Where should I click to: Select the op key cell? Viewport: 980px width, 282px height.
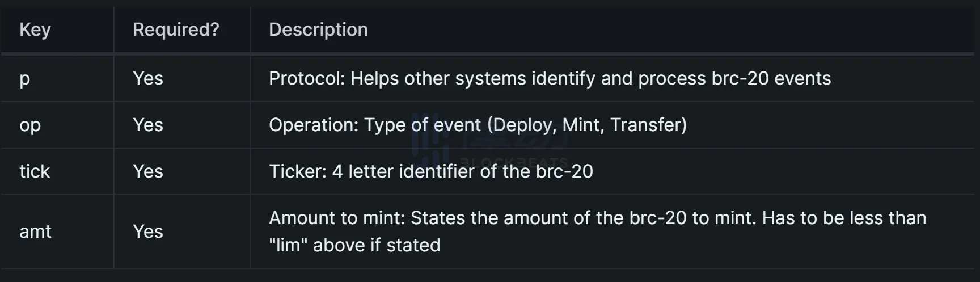coord(30,125)
